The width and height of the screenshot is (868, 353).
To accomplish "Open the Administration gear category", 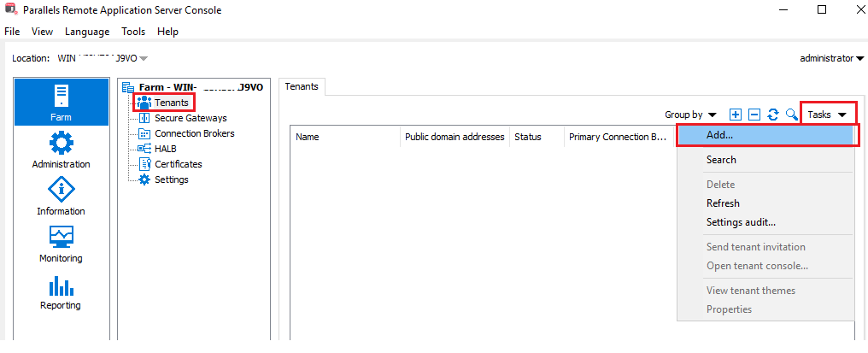I will click(x=61, y=150).
